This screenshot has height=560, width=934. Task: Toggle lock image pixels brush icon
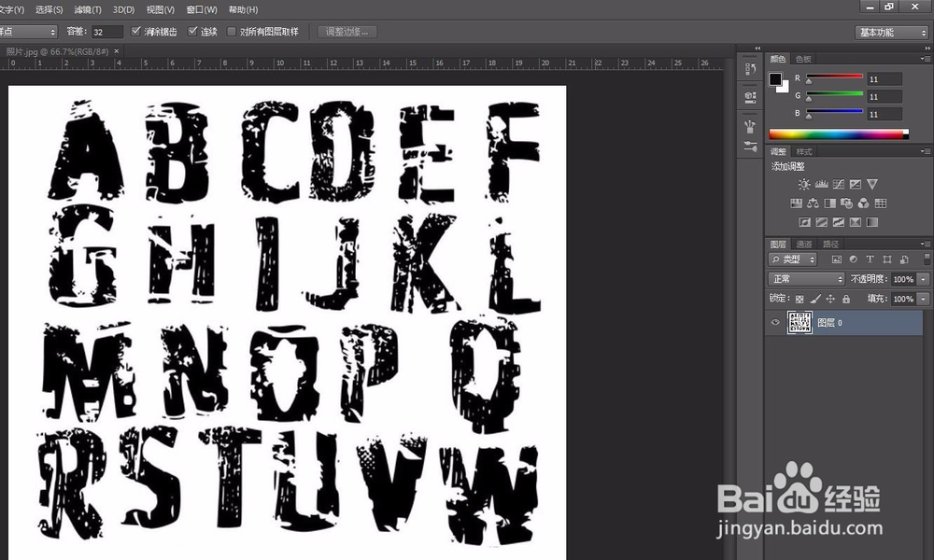[x=814, y=299]
